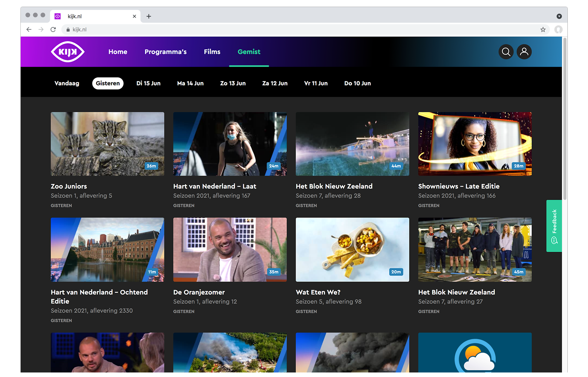This screenshot has height=377, width=588.
Task: Click the 45m duration badge
Action: point(519,272)
